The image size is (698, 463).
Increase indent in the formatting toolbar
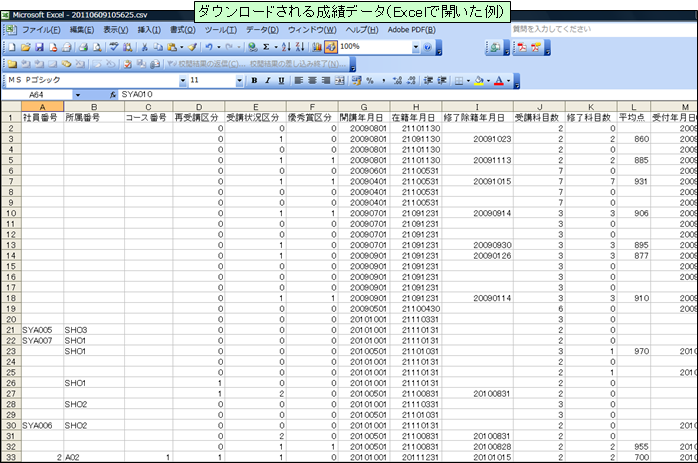(x=442, y=81)
